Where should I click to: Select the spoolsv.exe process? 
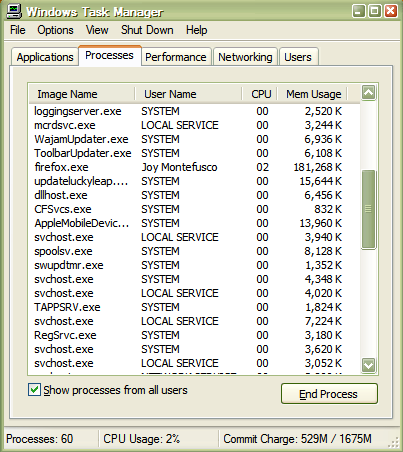tap(194, 251)
